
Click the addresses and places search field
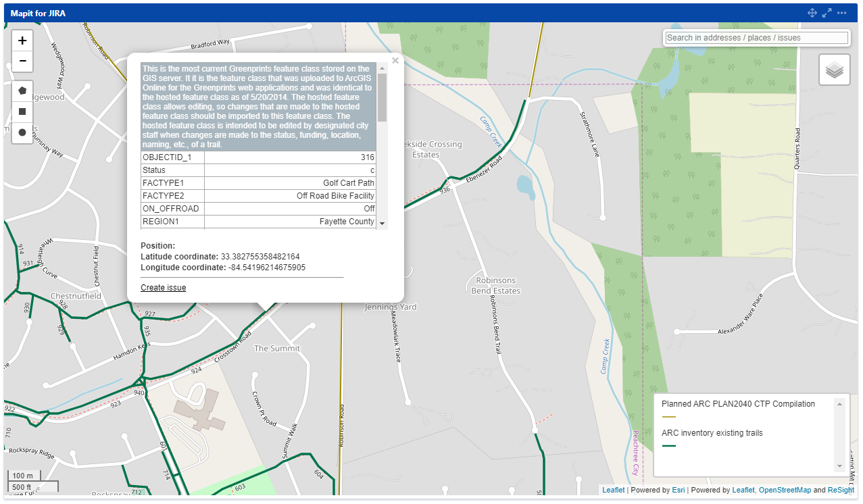(756, 37)
